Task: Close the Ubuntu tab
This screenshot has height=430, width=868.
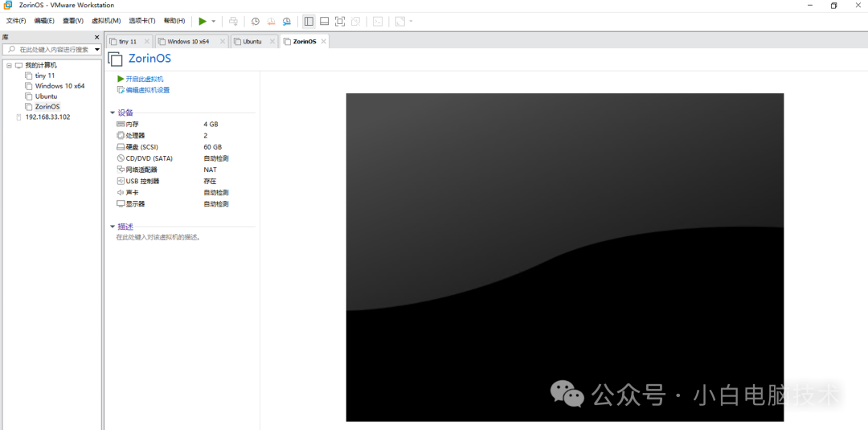Action: point(272,42)
